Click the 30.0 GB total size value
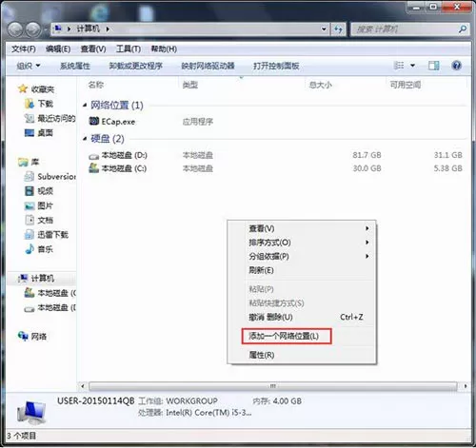The image size is (476, 448). [367, 168]
